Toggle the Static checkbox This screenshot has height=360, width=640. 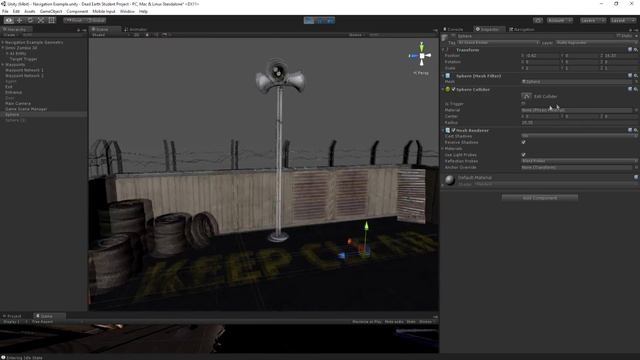click(619, 36)
